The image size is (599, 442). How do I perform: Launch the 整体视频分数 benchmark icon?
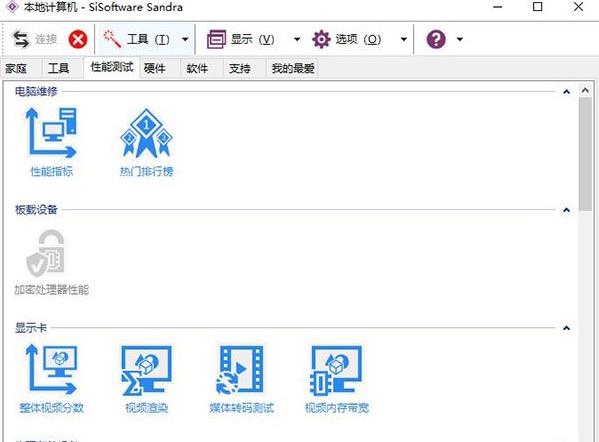[x=51, y=369]
